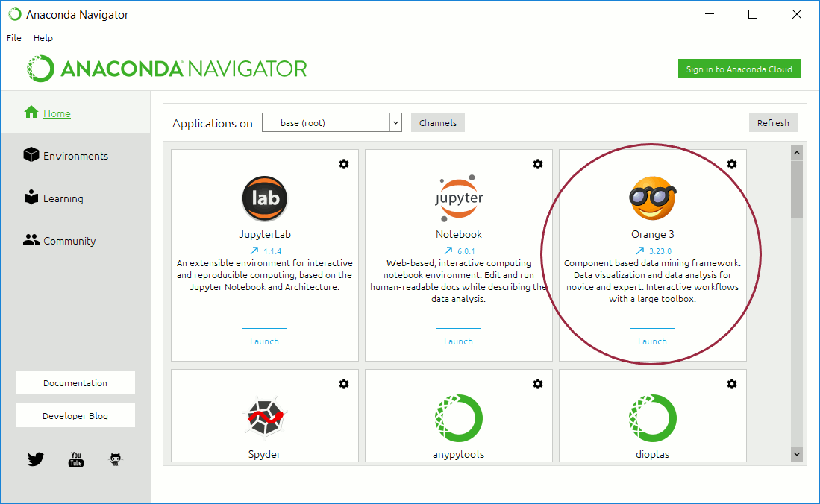This screenshot has height=504, width=820.
Task: Open the Twitter link icon
Action: coord(36,459)
